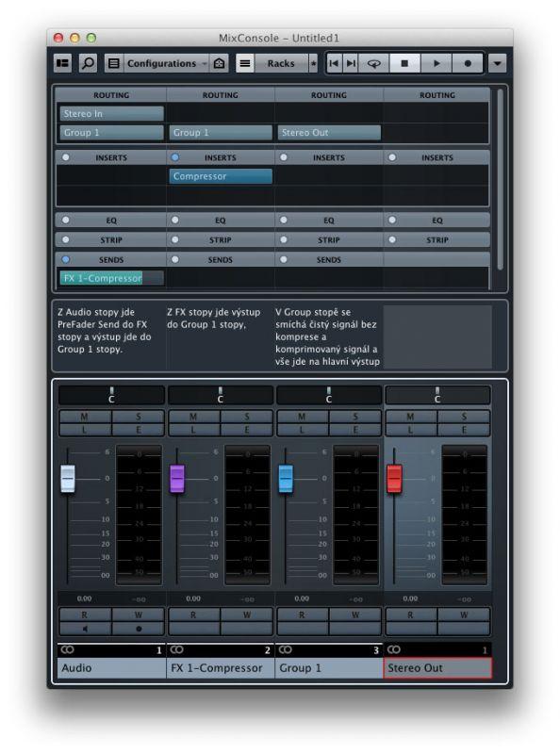Click the Compressor insert slot
560x754 pixels.
(x=221, y=176)
